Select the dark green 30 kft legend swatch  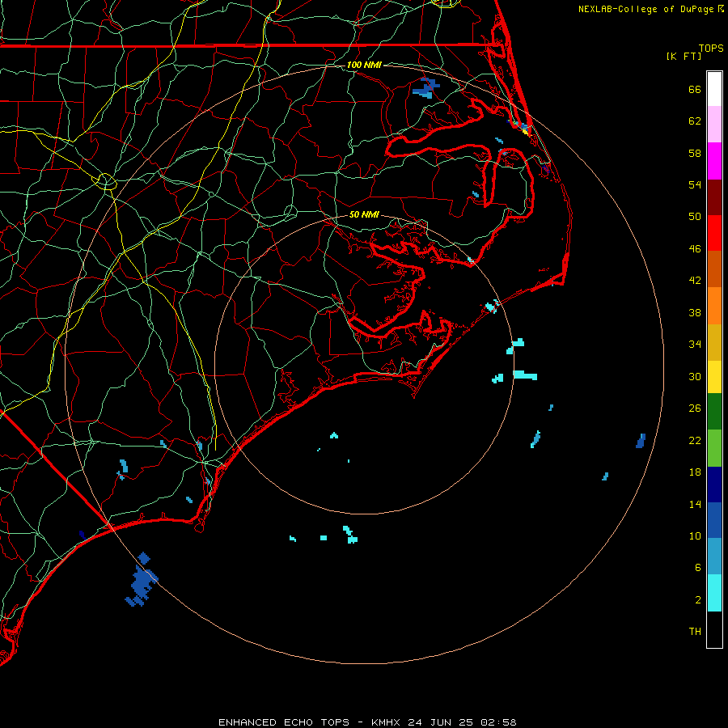714,412
